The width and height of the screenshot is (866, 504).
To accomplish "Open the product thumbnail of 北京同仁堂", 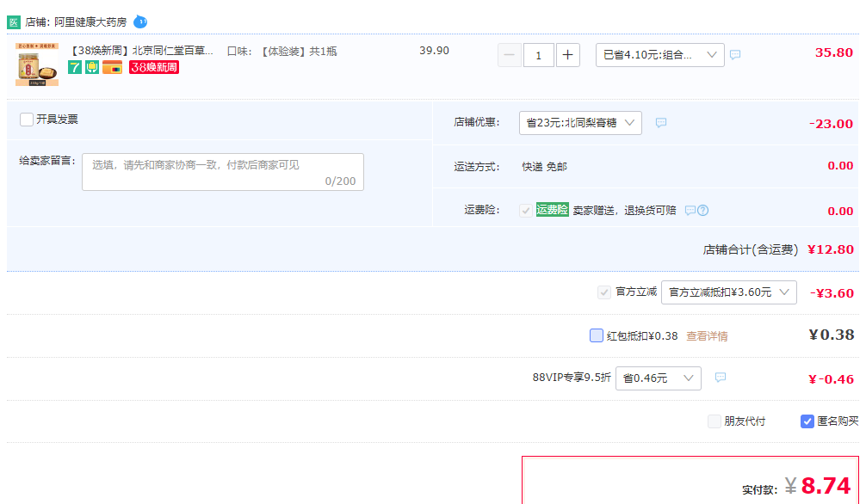I will click(x=37, y=64).
